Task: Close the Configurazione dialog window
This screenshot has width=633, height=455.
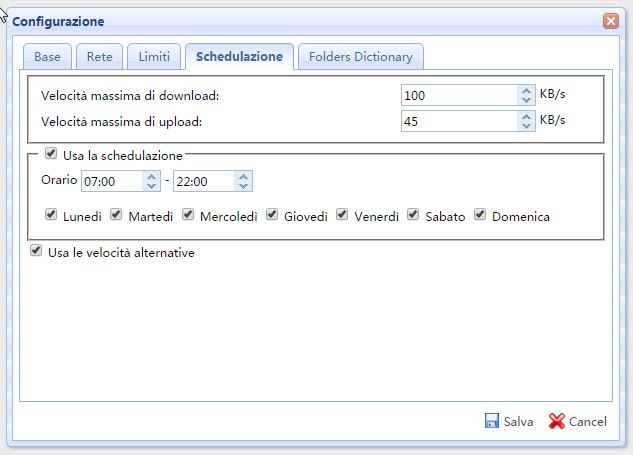Action: point(610,21)
